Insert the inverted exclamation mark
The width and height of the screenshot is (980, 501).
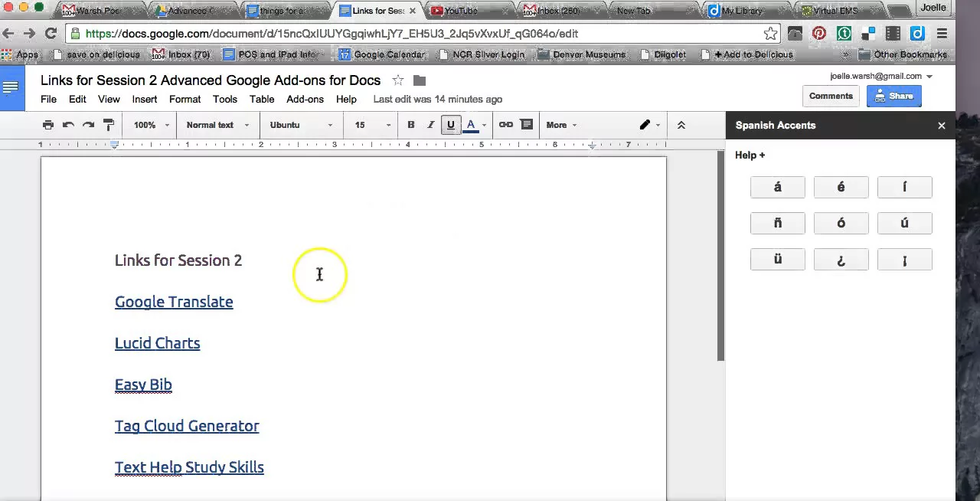(905, 260)
